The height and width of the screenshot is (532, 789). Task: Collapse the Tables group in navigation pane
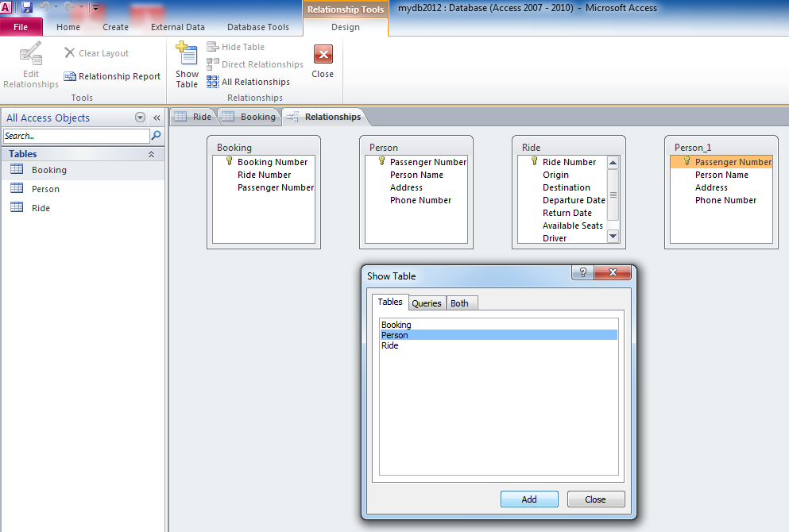[x=151, y=154]
